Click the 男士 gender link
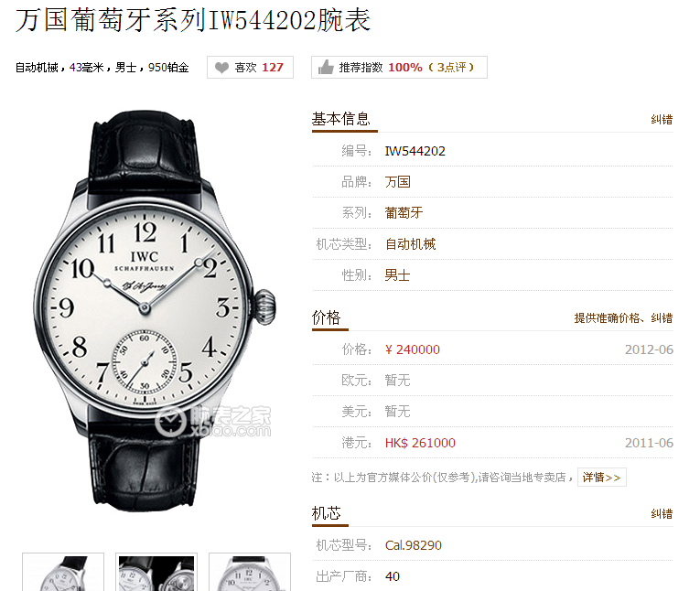The height and width of the screenshot is (591, 700). point(397,275)
